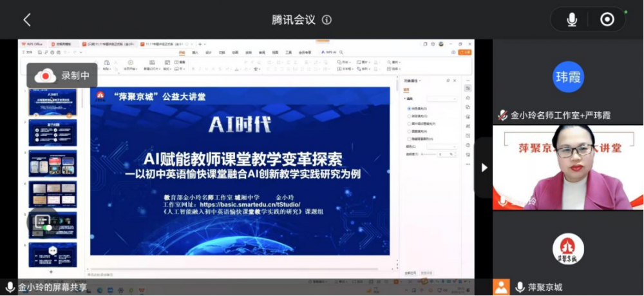This screenshot has height=296, width=644.
Task: Open the 文本框 text box dropdown
Action: click(345, 69)
